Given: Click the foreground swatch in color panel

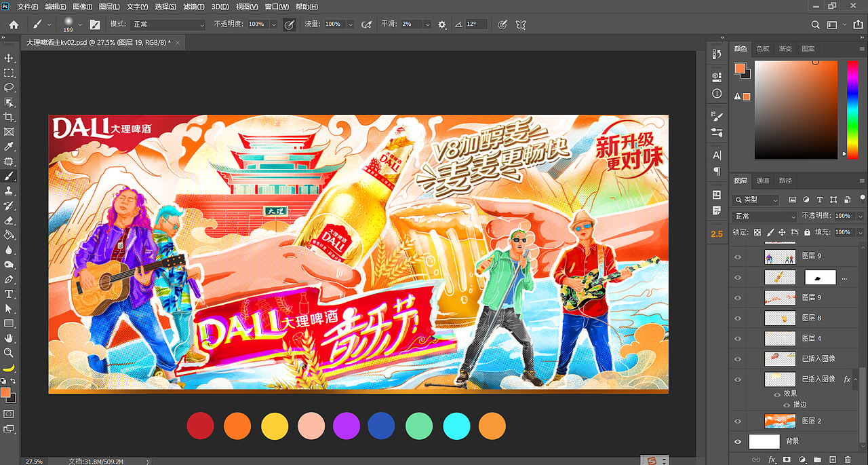Looking at the screenshot, I should (x=740, y=69).
